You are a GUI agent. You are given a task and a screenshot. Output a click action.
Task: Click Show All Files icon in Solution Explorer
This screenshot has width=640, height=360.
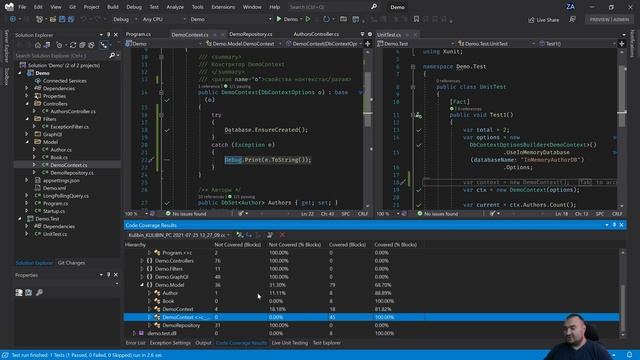pyautogui.click(x=91, y=45)
